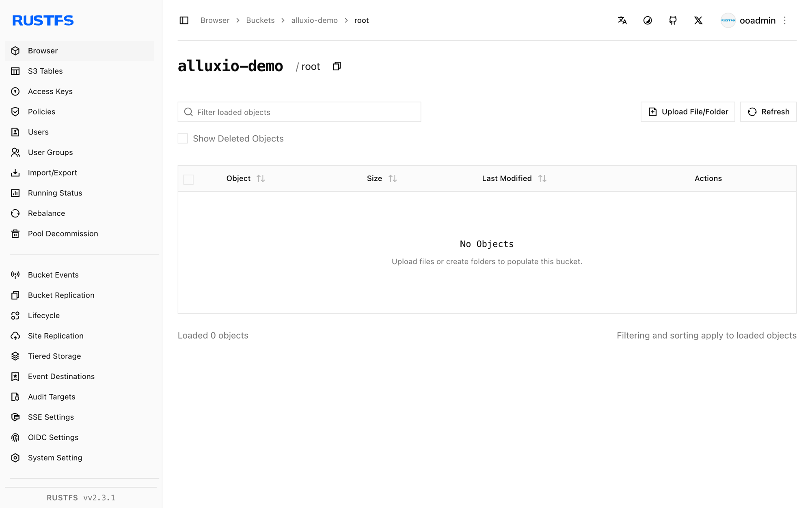Sort the table by Last Modified
812x508 pixels.
[542, 178]
